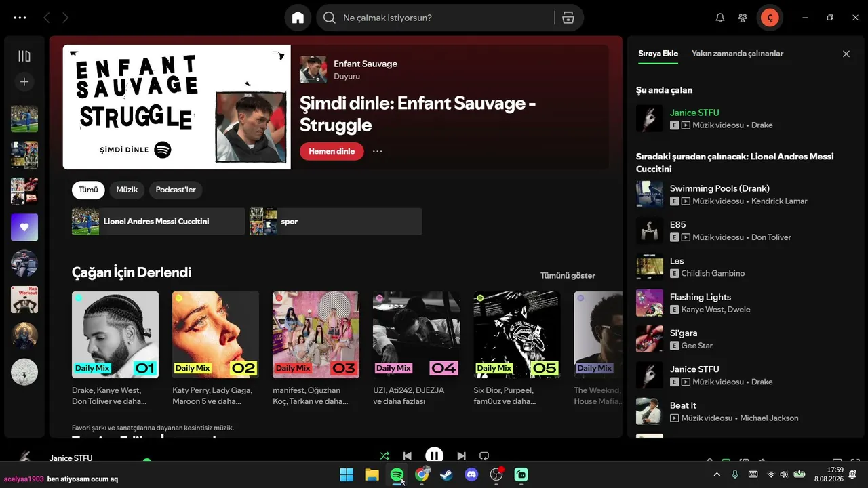Open Gee Star artist link

coord(697,346)
